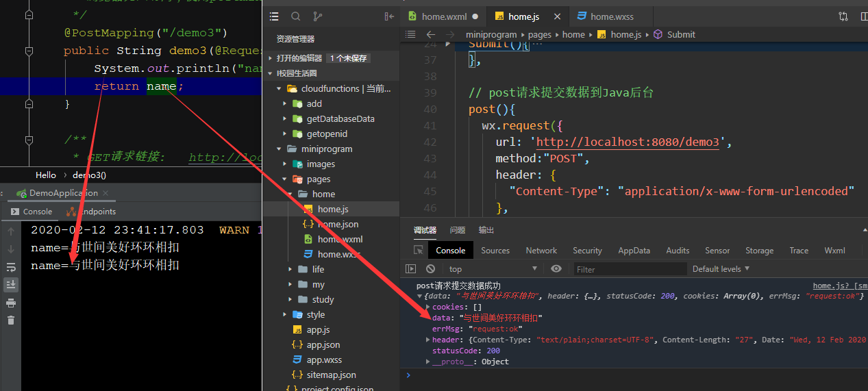The height and width of the screenshot is (391, 868).
Task: Click the outline list icon left of breadcrumb
Action: point(410,34)
